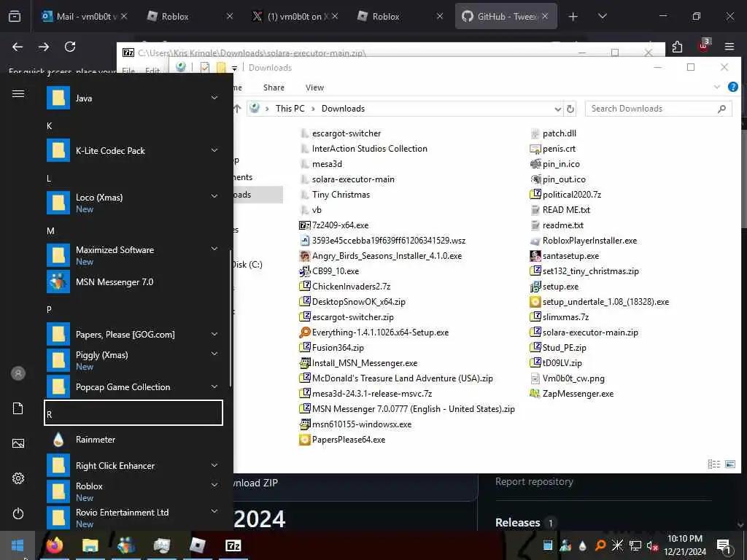
Task: Open browser extensions puzzle icon
Action: [677, 47]
